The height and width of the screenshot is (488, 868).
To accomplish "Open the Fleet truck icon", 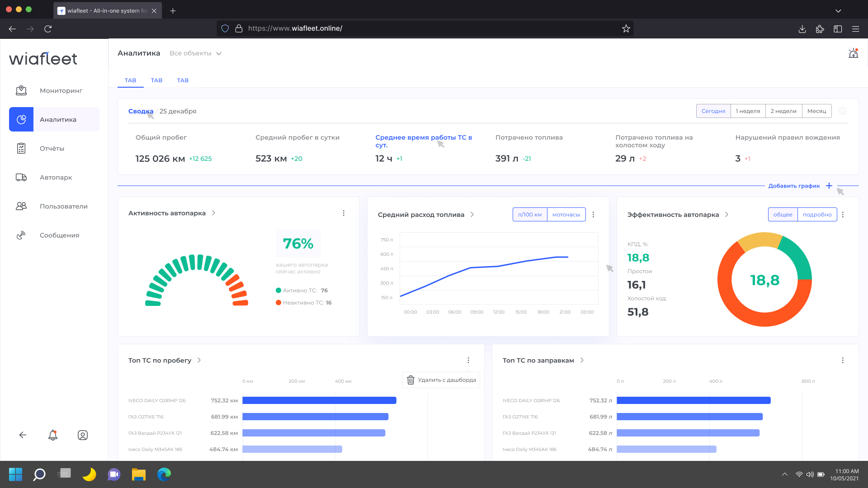I will pos(21,177).
